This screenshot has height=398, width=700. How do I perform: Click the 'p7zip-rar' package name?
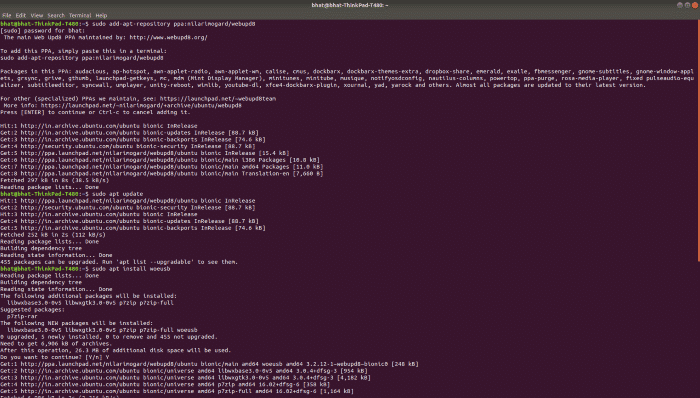(x=22, y=316)
